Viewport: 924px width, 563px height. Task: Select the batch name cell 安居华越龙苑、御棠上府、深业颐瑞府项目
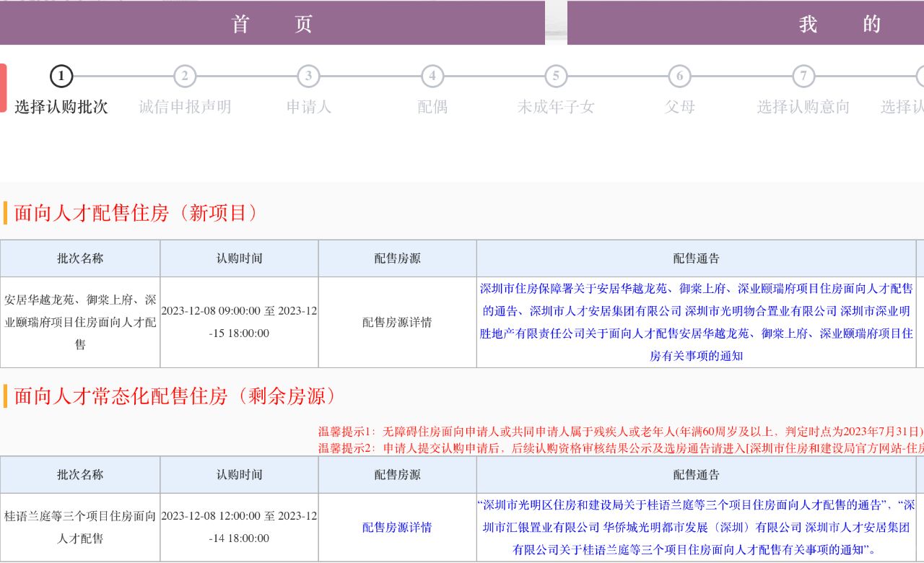point(80,322)
